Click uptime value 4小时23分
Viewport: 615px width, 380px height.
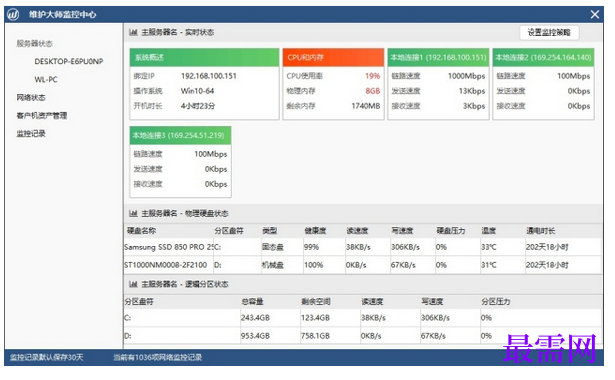(x=198, y=106)
